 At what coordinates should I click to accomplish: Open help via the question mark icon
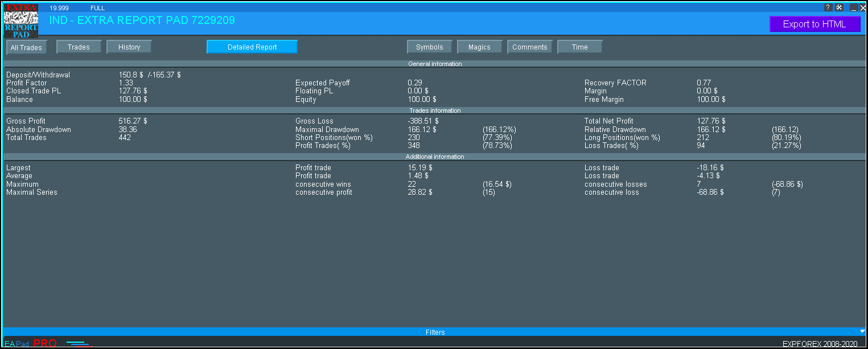coord(828,7)
